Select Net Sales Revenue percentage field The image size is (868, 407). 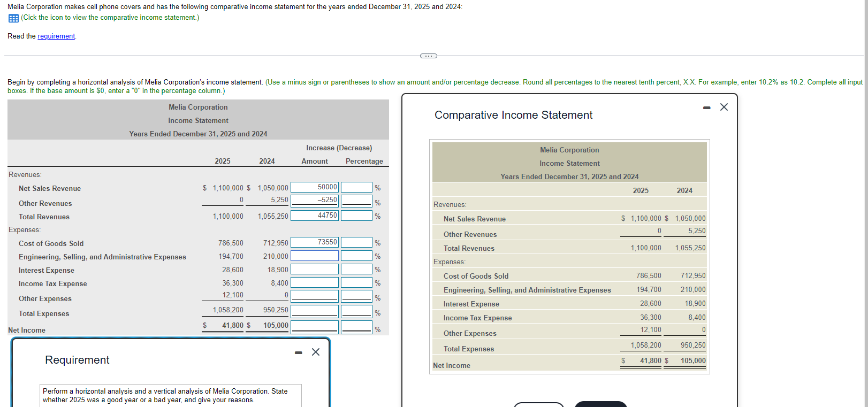(356, 187)
